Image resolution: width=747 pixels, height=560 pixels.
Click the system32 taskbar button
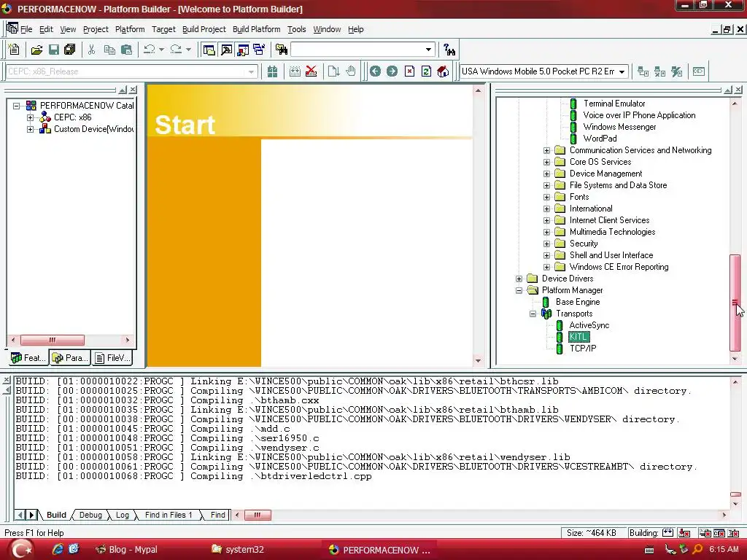(x=238, y=550)
